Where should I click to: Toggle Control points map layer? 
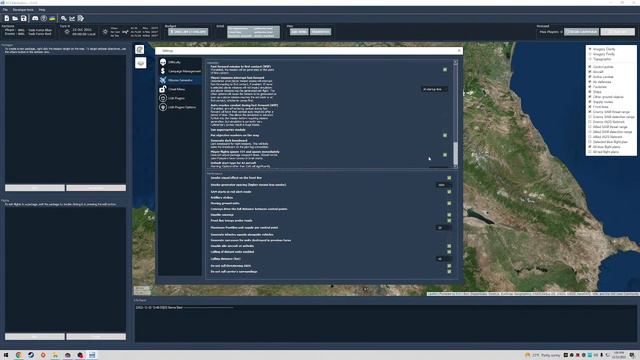point(590,67)
